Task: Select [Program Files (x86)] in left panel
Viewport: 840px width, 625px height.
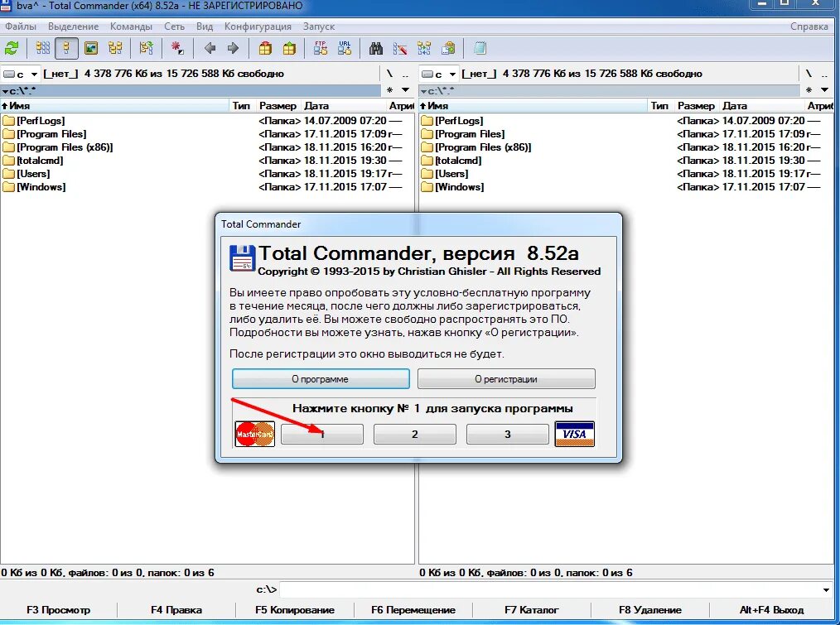Action: coord(65,147)
